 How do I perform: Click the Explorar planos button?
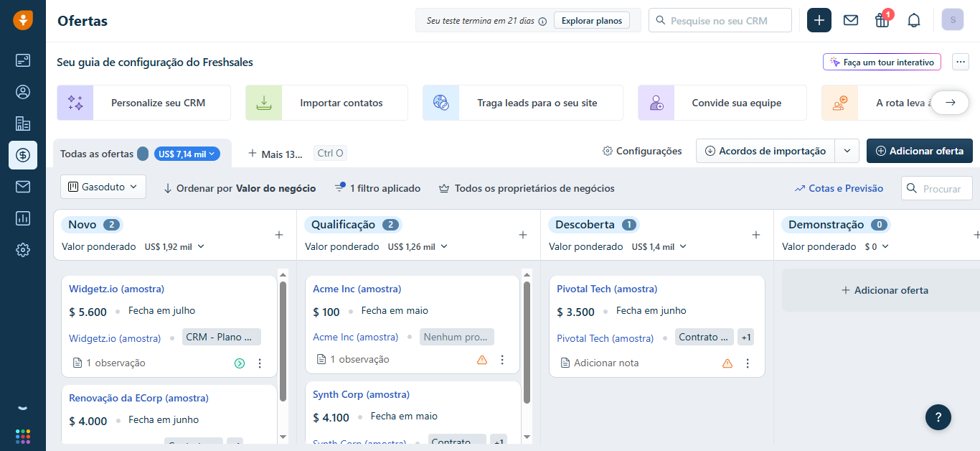[591, 20]
